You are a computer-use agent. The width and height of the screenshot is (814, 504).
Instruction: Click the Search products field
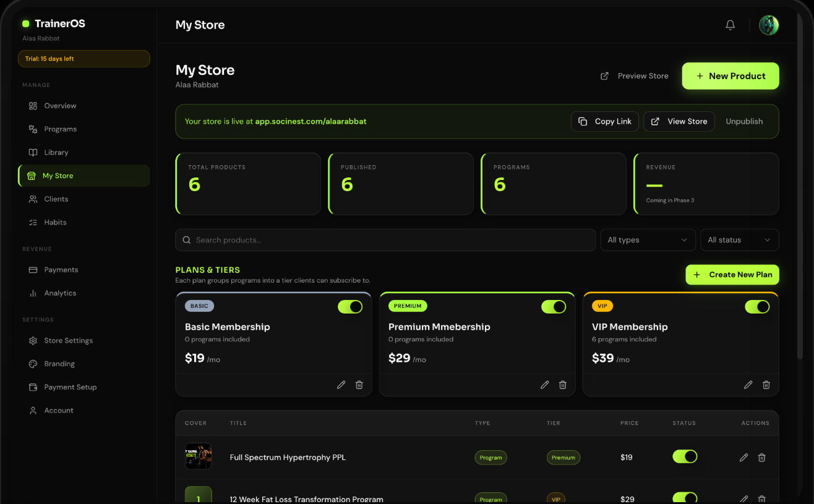(x=385, y=240)
